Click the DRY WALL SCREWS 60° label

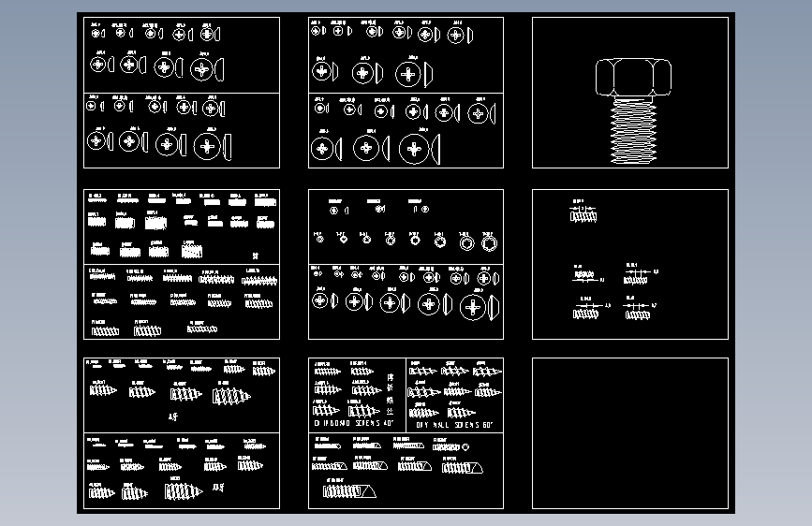click(x=454, y=425)
